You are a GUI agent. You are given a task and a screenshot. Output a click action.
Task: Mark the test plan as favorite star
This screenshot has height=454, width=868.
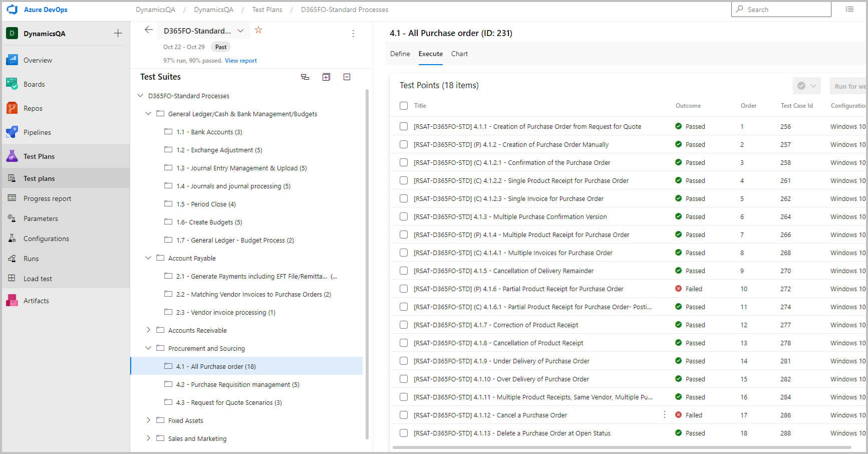click(258, 30)
